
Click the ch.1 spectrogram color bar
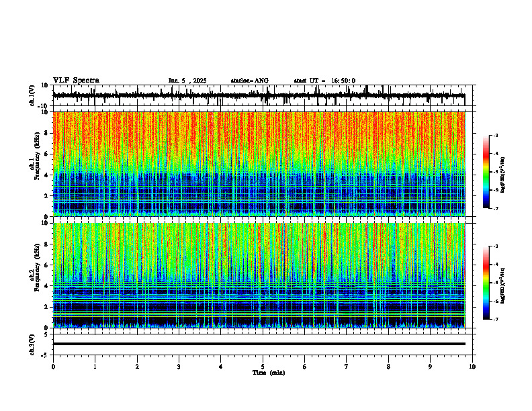pos(486,172)
